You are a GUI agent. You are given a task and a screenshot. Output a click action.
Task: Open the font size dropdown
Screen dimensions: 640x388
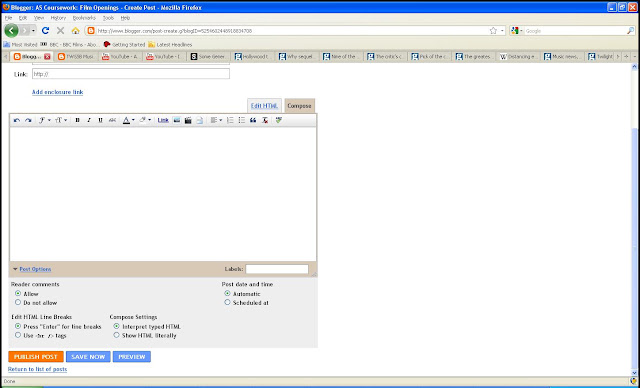click(x=61, y=120)
